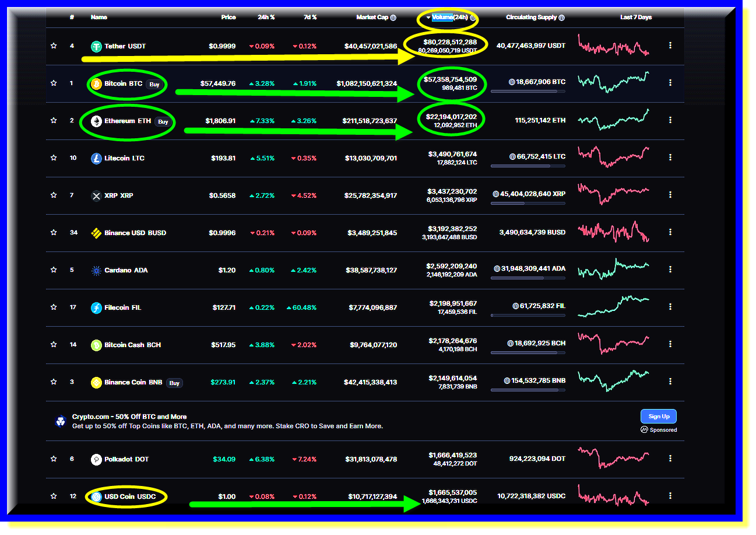This screenshot has width=756, height=535.
Task: Open Bitcoin last 7 days chart
Action: coord(613,83)
